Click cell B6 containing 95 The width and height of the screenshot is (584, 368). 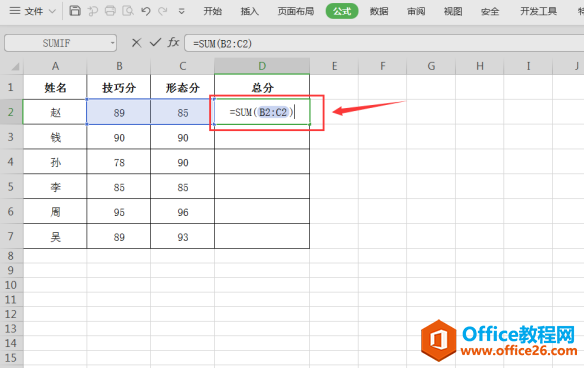(x=119, y=212)
